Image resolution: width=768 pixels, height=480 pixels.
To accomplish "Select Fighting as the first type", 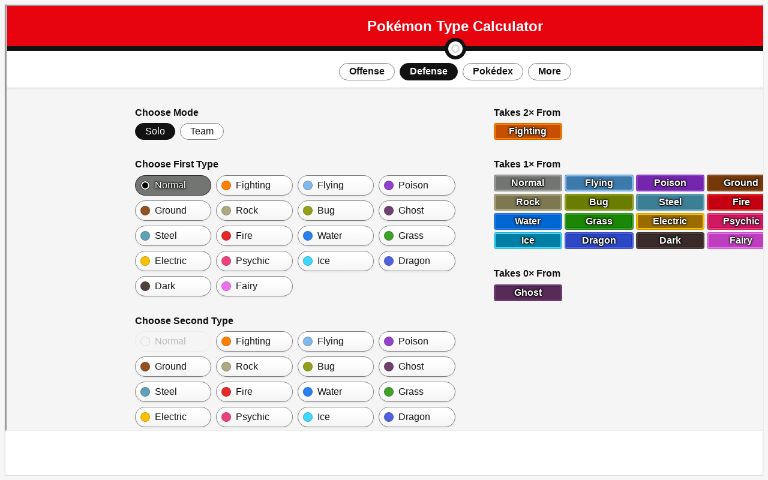I will pos(254,186).
